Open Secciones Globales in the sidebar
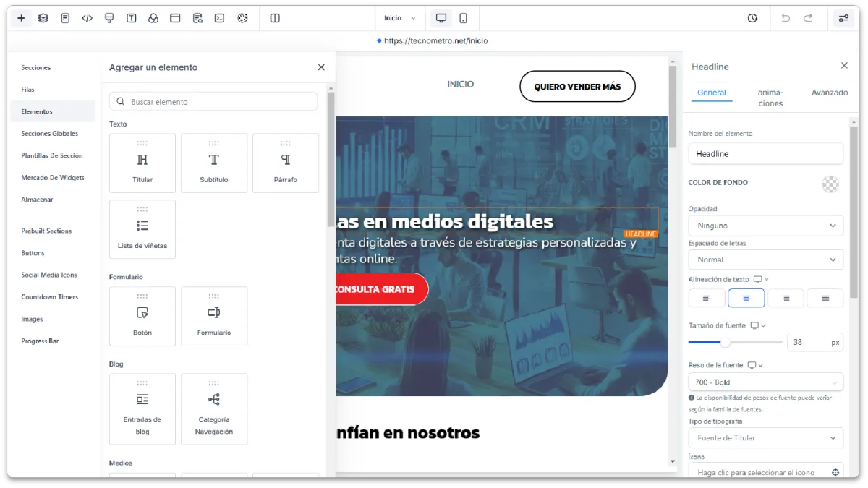Image resolution: width=868 pixels, height=488 pixels. 50,134
